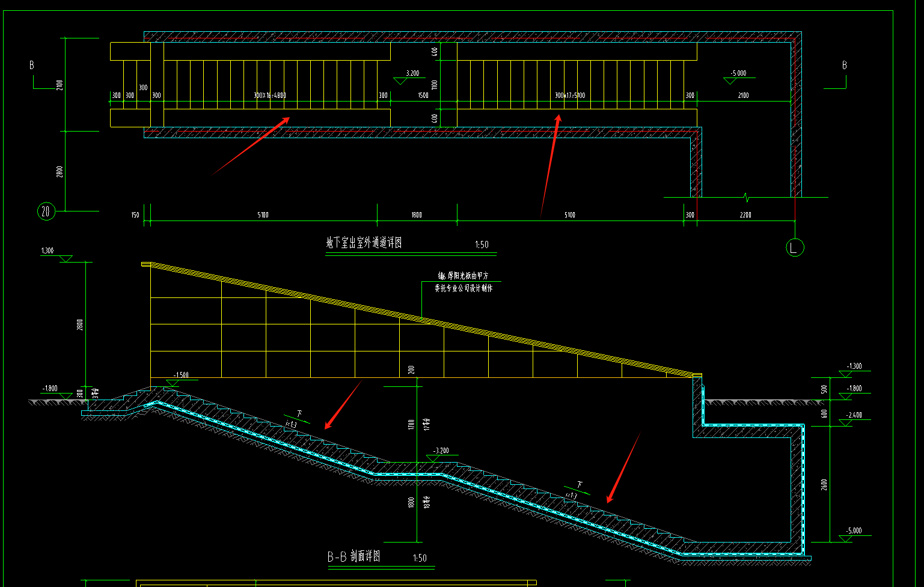Select the 厚阳光板由甲方 annotation line
The image size is (924, 587).
click(463, 276)
